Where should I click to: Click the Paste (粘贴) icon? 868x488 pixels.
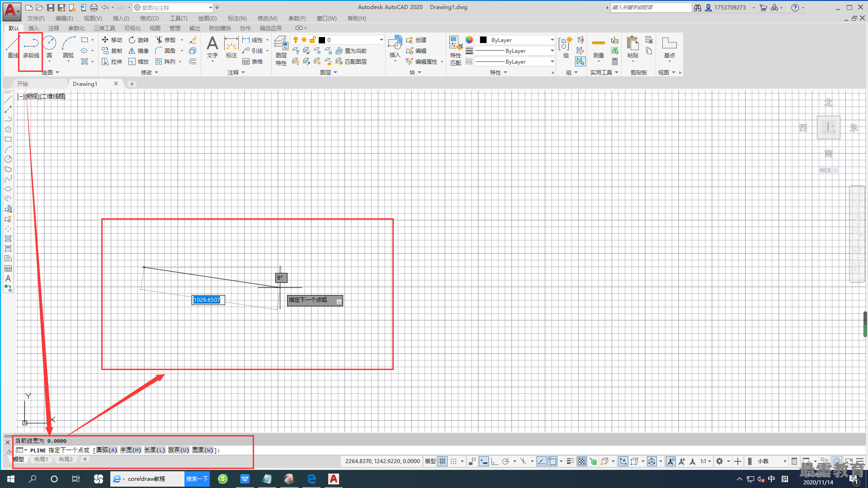pyautogui.click(x=632, y=47)
